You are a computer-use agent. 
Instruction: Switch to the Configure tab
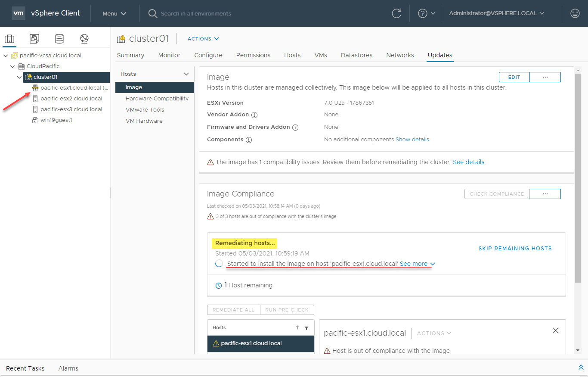coord(208,55)
